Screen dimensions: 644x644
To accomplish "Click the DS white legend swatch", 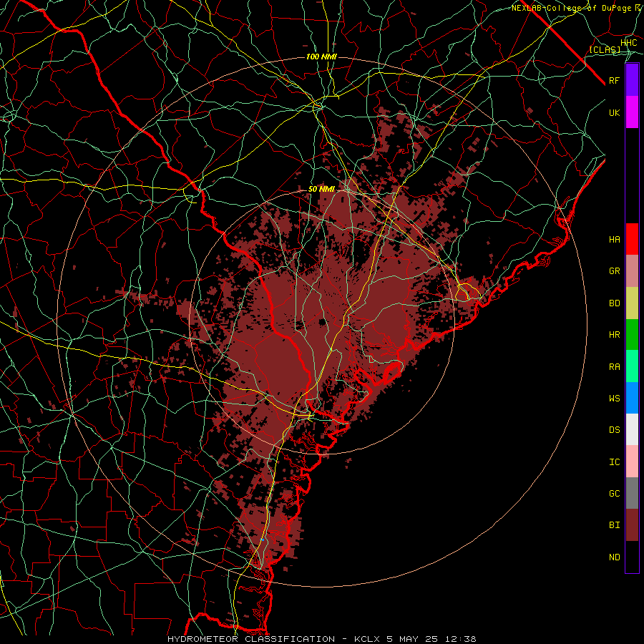I will point(632,429).
